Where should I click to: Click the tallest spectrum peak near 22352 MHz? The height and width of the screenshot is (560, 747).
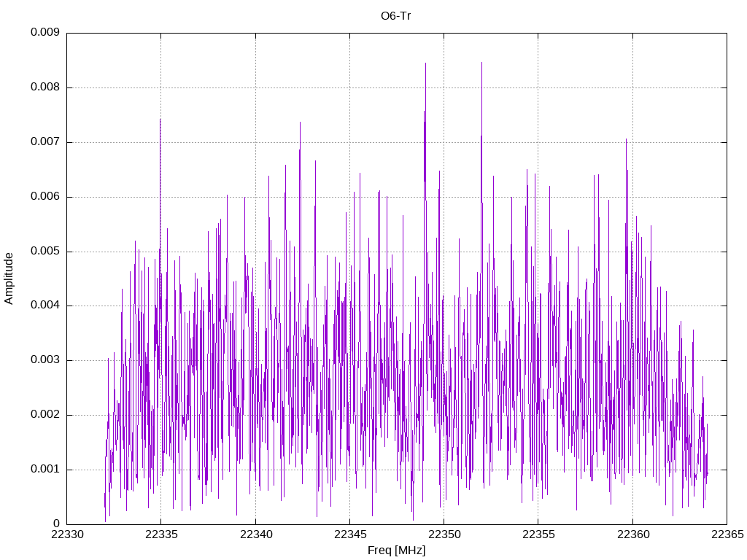(481, 63)
